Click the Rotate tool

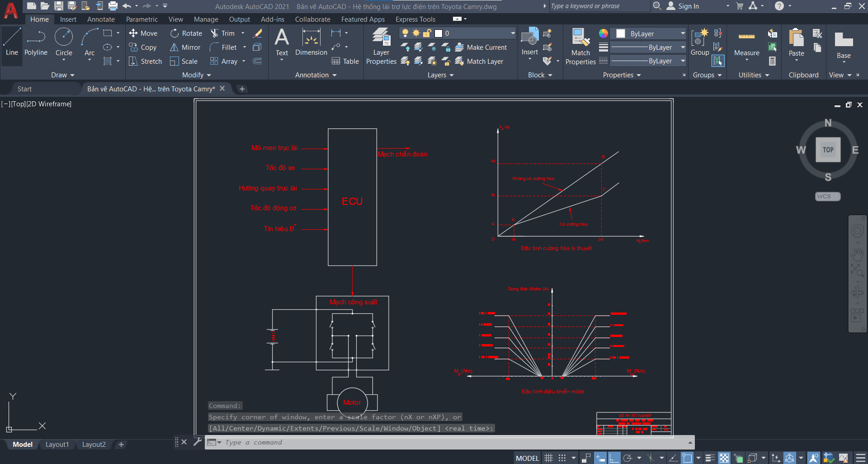click(186, 33)
